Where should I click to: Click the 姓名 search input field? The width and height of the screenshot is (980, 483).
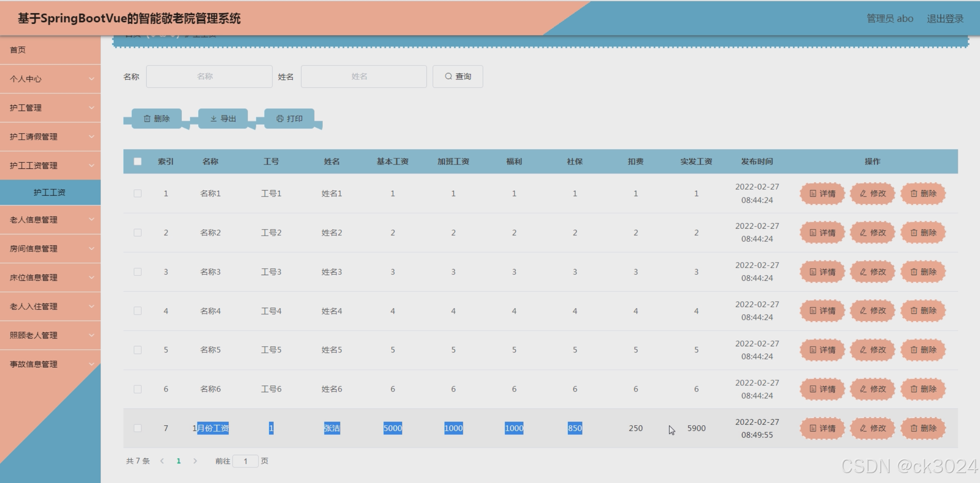point(364,76)
